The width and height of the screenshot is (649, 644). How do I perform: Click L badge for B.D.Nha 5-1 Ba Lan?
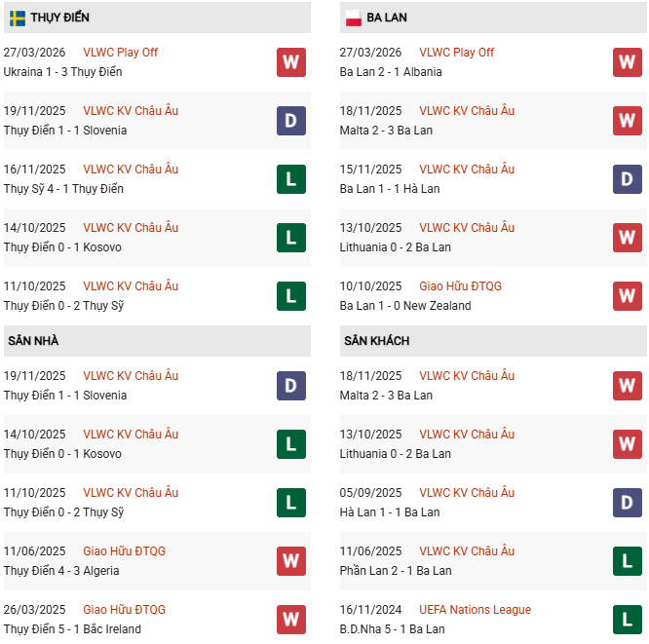[x=627, y=620]
